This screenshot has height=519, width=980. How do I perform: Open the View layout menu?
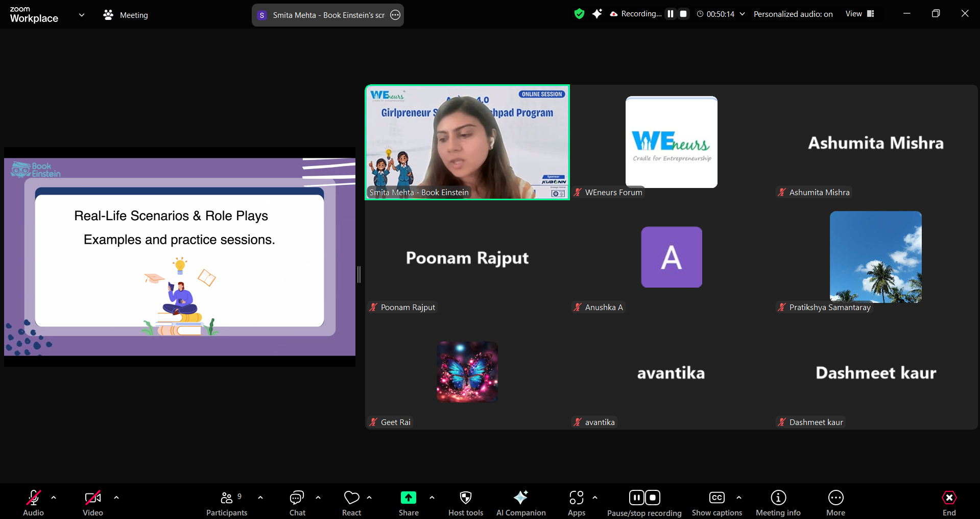pos(860,14)
